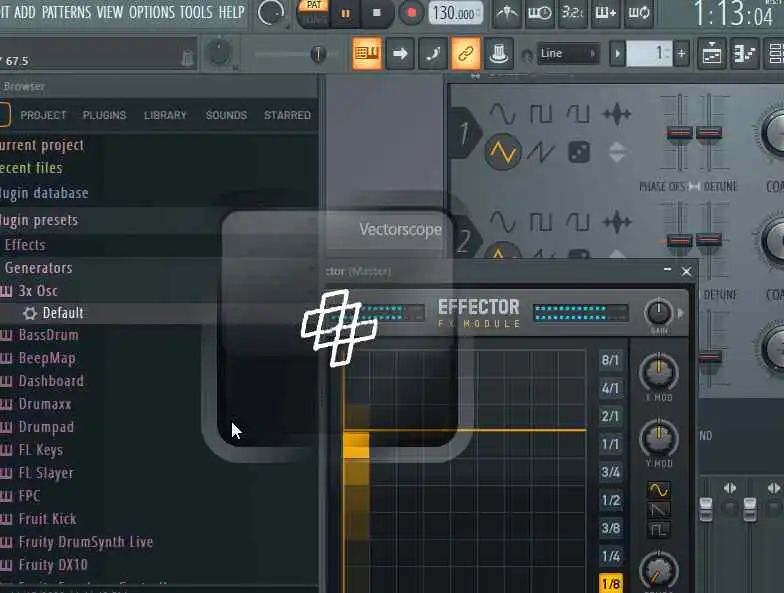Toggle overdub (blend) recording icon

606,13
